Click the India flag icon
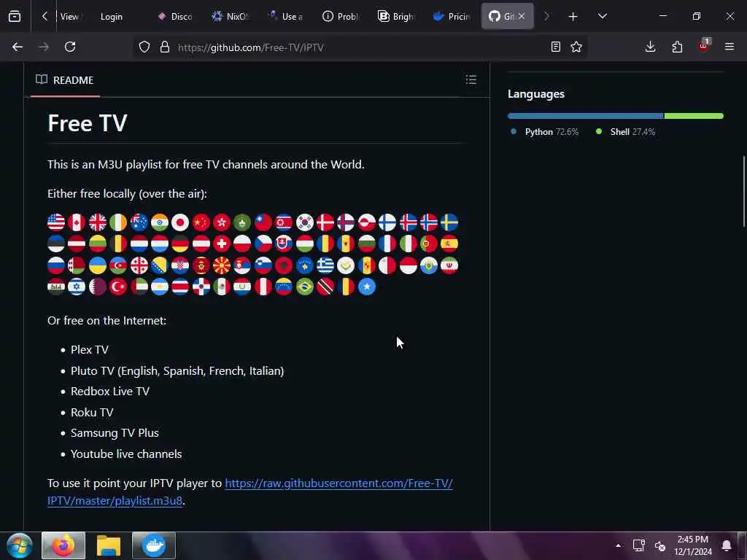The height and width of the screenshot is (560, 747). (x=160, y=222)
